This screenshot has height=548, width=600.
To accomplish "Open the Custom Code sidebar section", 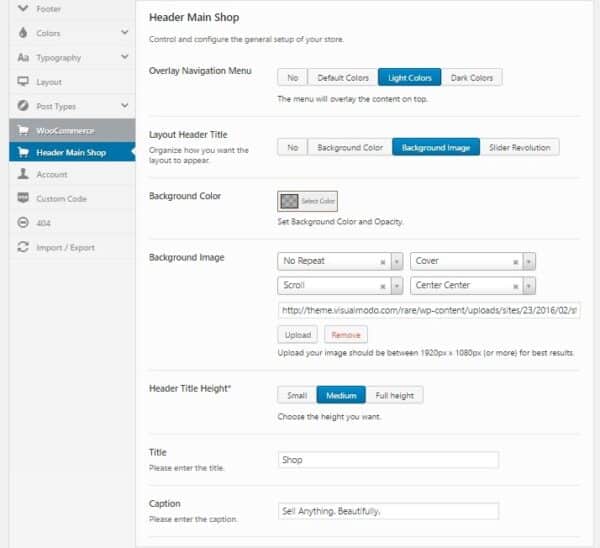I will click(x=72, y=198).
